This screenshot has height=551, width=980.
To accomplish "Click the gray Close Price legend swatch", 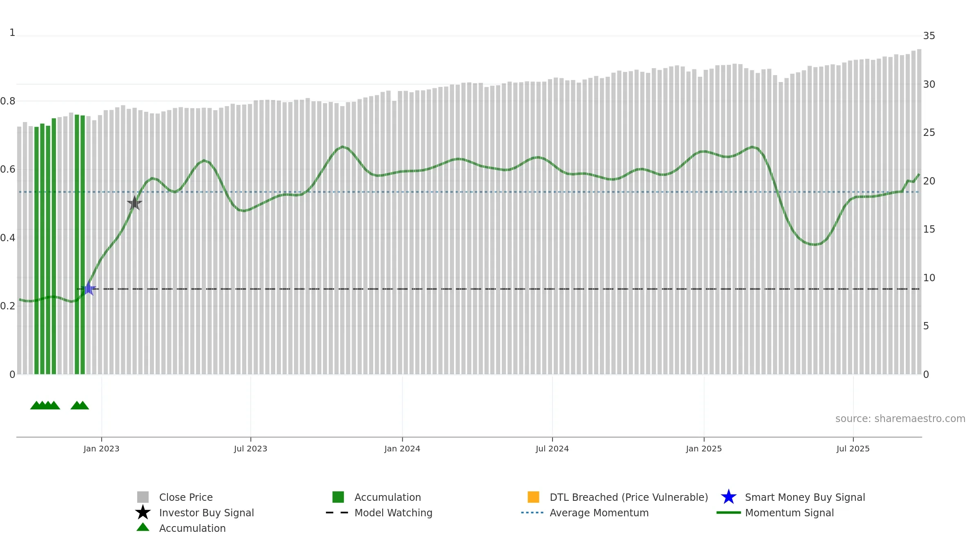I will tap(143, 497).
